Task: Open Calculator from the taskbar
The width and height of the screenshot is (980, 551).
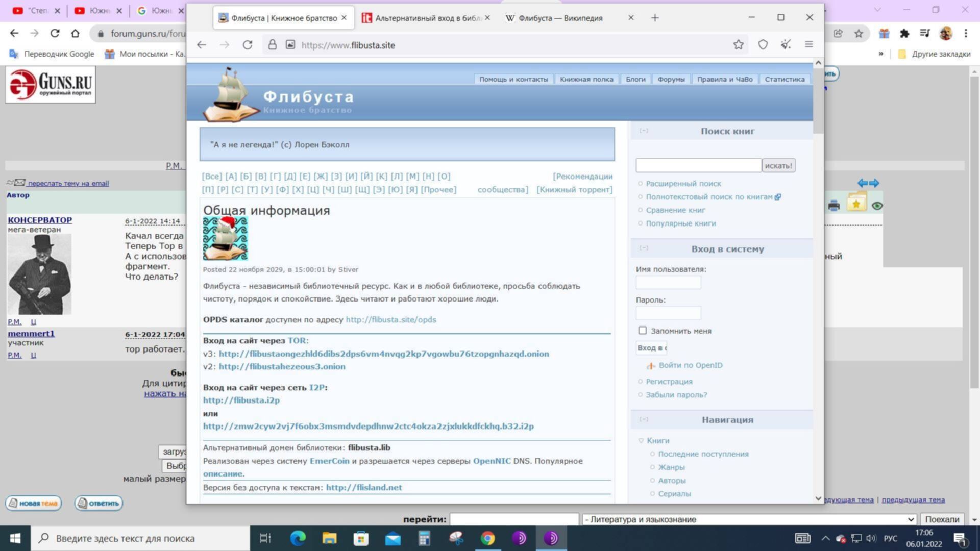Action: point(424,538)
